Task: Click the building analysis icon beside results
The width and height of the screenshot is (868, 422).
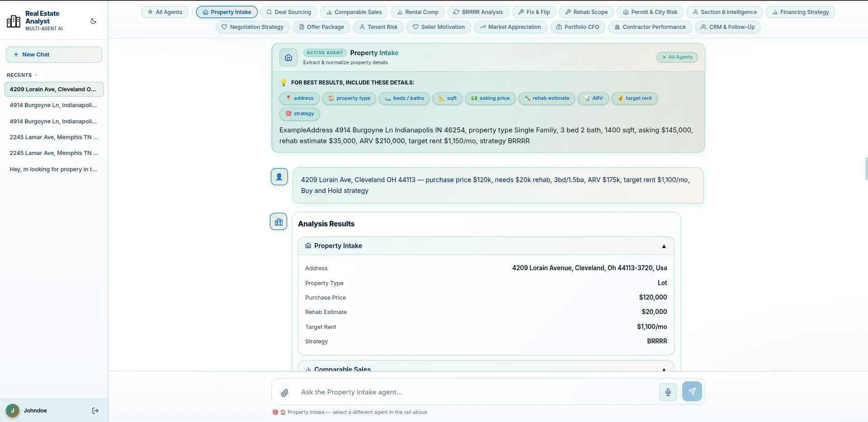Action: pos(278,221)
